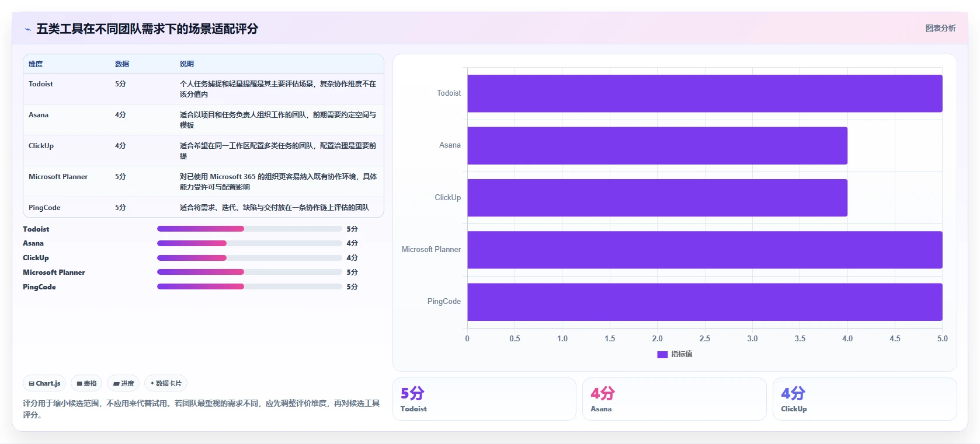Viewport: 980px width, 444px height.
Task: Click the 数据 column header
Action: tap(122, 64)
